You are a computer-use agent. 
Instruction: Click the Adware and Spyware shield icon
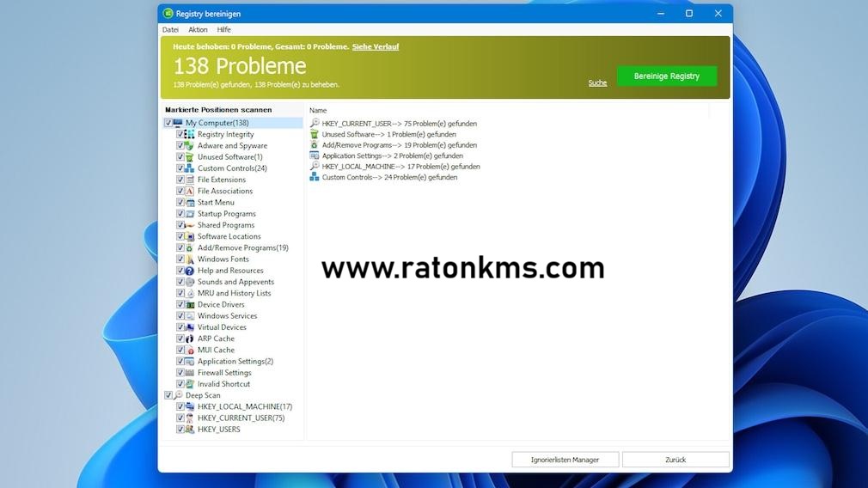click(189, 145)
